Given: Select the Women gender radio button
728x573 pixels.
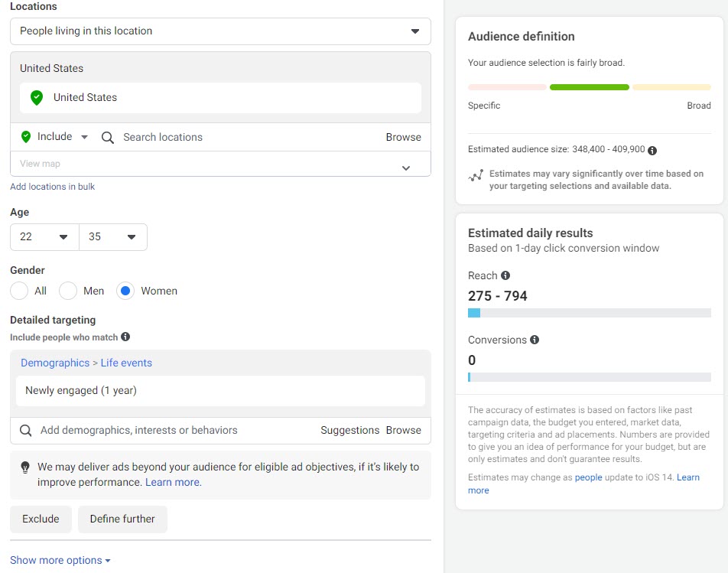Looking at the screenshot, I should pyautogui.click(x=125, y=291).
